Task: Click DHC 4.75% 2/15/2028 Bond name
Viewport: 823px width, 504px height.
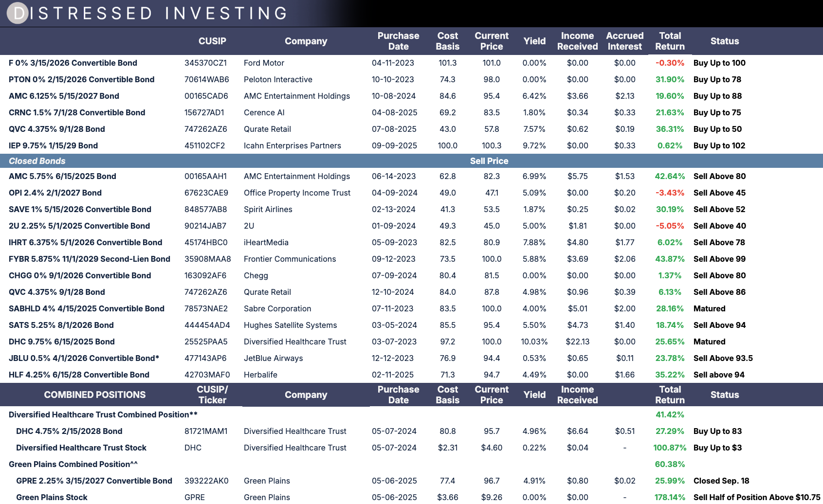Action: [69, 431]
